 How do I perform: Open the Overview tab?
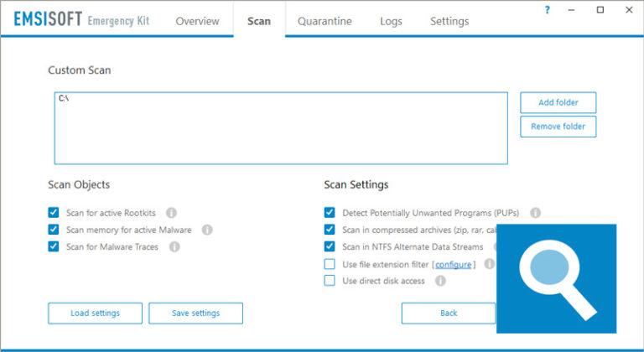point(197,21)
